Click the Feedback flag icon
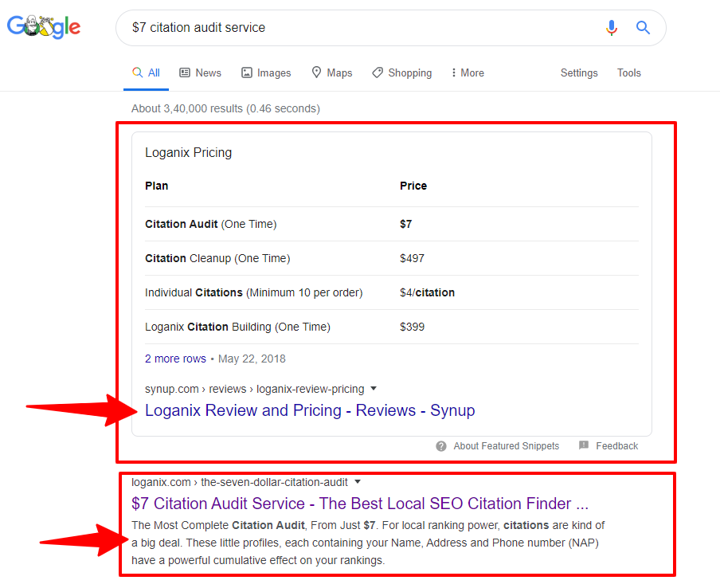Screen dimensions: 720x588 584,445
